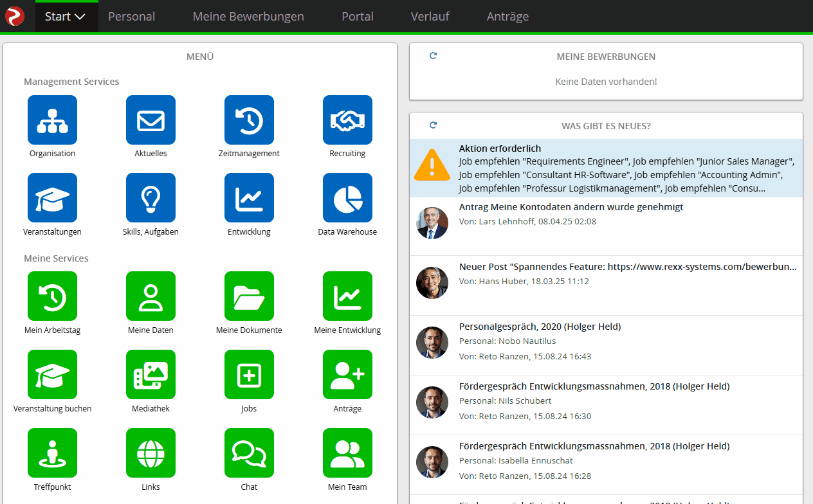Switch to the Verlauf tab
The image size is (813, 504).
430,17
